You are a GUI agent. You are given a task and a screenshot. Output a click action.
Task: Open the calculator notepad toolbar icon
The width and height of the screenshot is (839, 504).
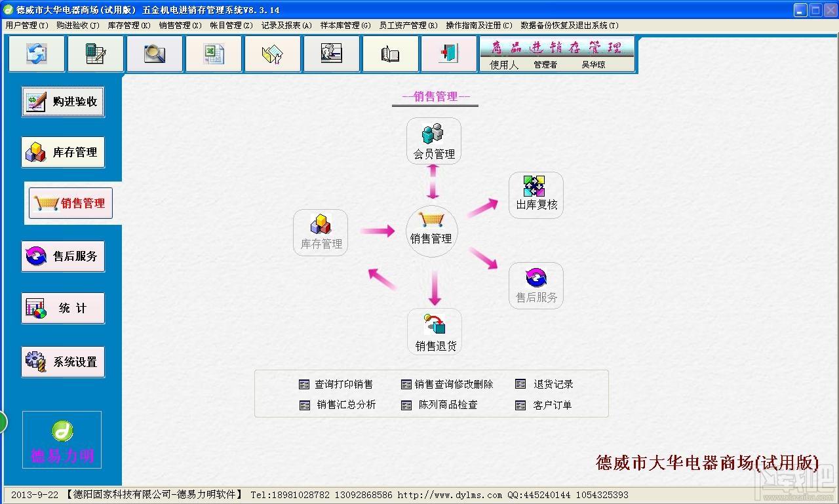tap(96, 54)
